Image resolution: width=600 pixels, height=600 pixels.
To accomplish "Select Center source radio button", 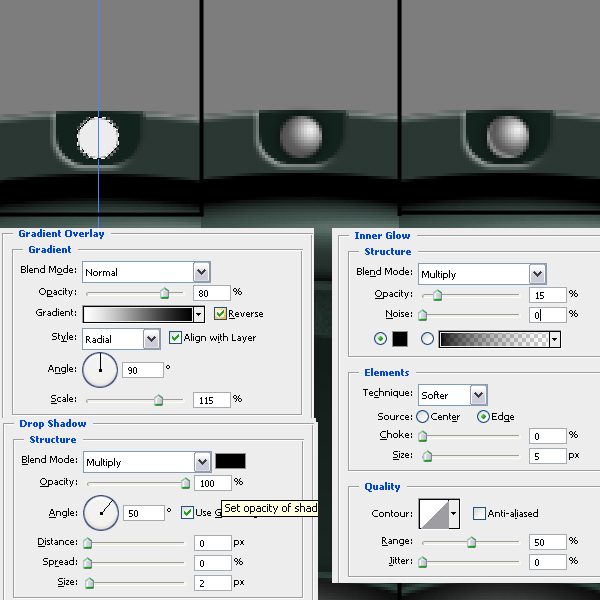I will tap(422, 417).
